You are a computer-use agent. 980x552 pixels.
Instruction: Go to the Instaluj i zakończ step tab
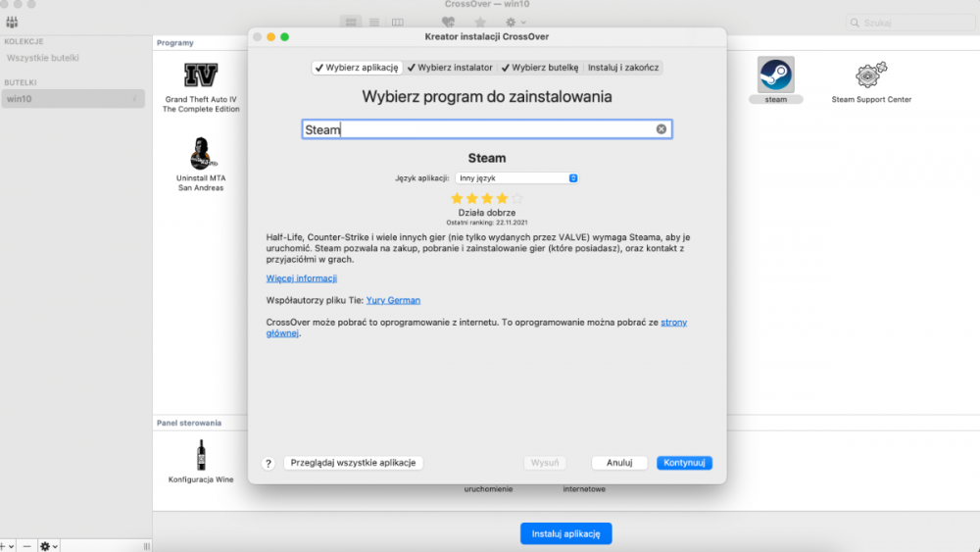coord(623,68)
